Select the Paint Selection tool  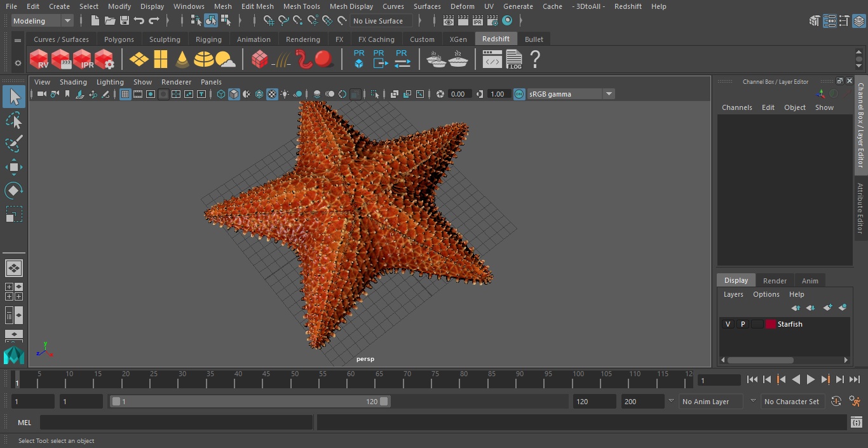point(14,144)
